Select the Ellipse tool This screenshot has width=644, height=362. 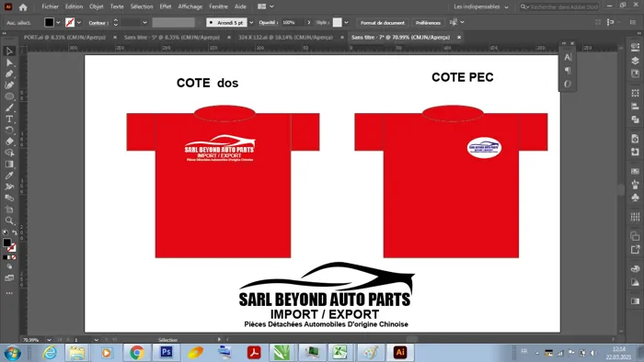tap(9, 96)
